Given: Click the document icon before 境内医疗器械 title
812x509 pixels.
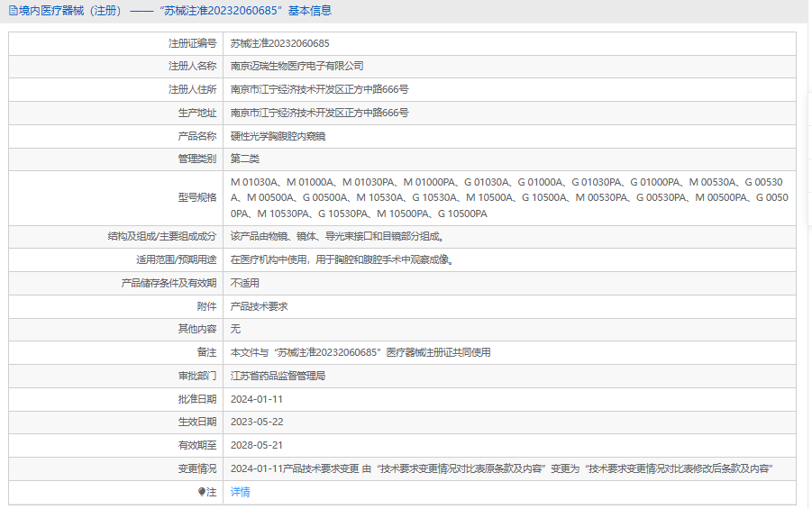Looking at the screenshot, I should [13, 11].
